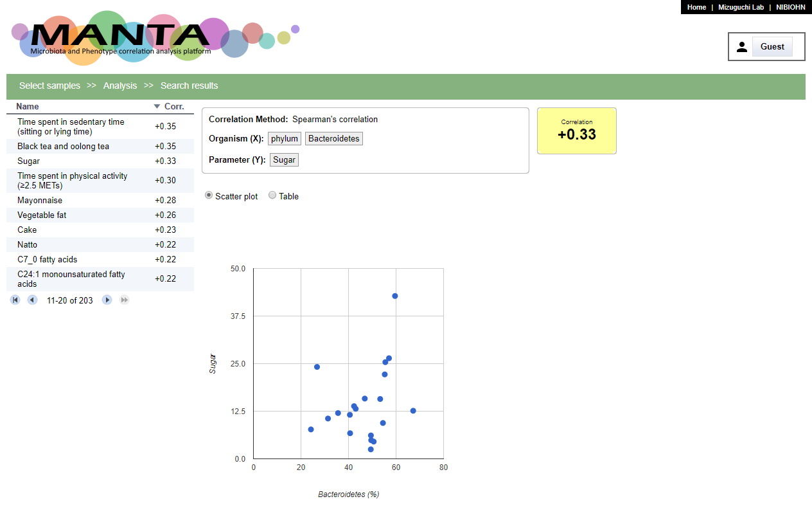Open the Home link

(x=696, y=7)
